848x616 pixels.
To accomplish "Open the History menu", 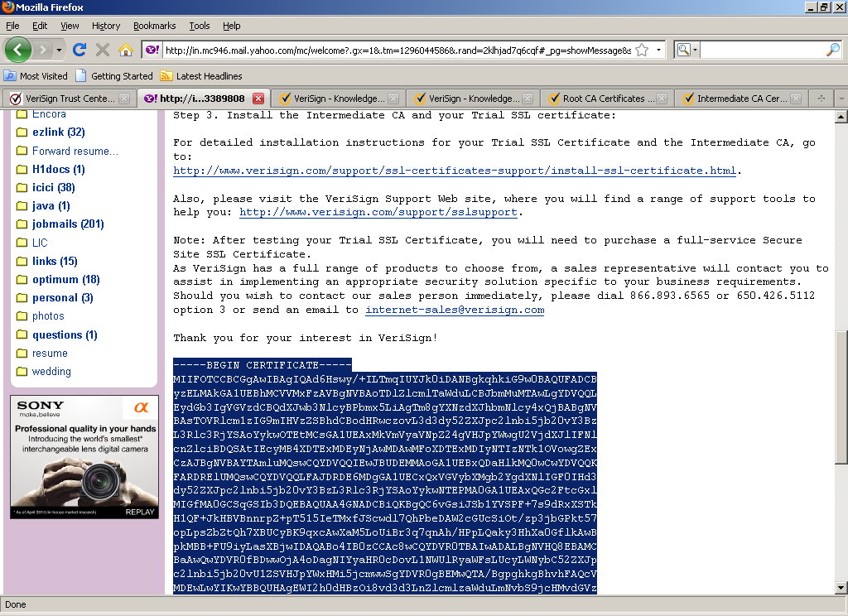I will [x=105, y=26].
